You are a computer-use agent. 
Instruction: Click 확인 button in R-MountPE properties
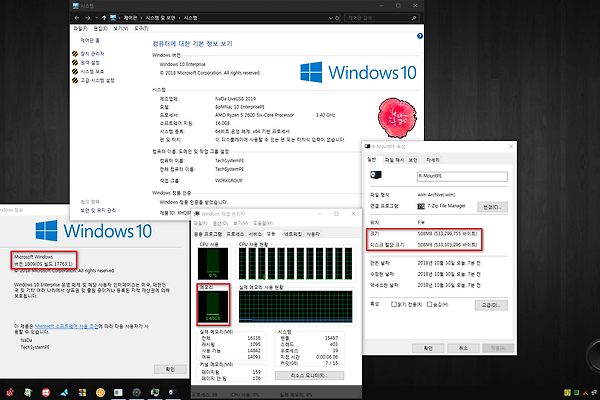pyautogui.click(x=428, y=348)
